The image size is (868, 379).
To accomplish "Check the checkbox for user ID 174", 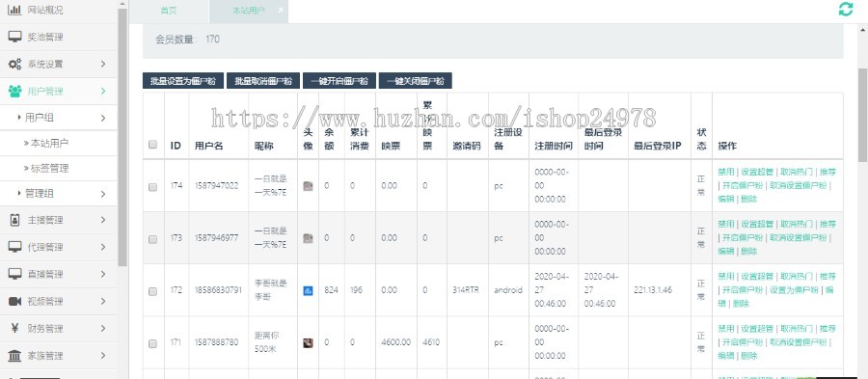I will tap(152, 187).
